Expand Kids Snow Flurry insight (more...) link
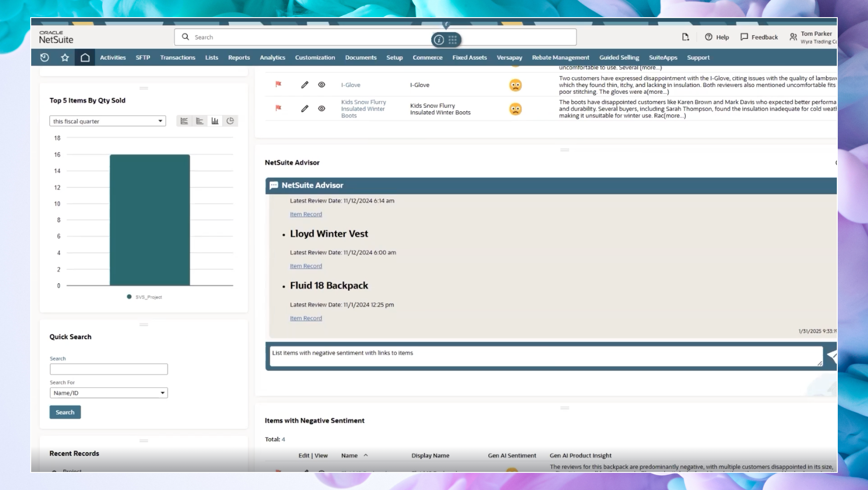The image size is (868, 490). pos(674,116)
